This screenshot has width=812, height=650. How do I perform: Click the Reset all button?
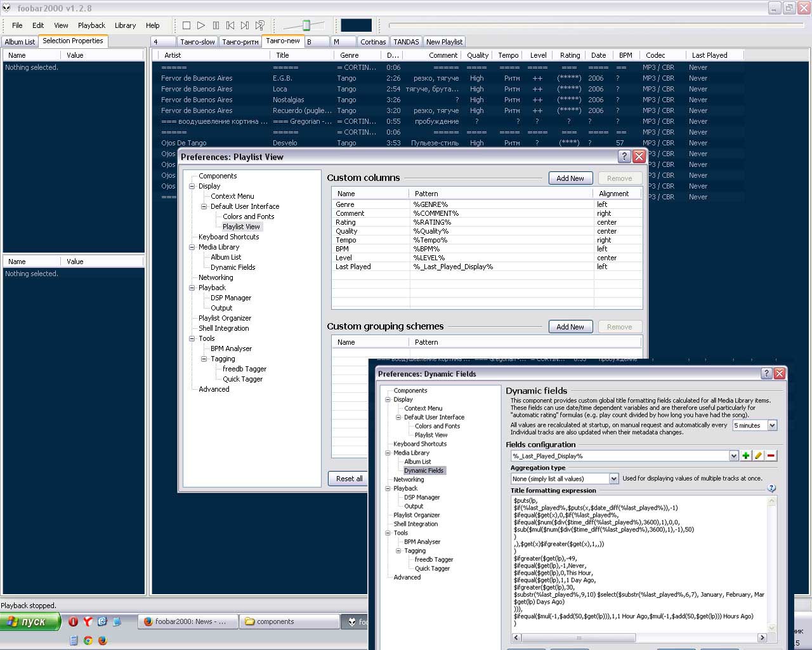(x=349, y=479)
